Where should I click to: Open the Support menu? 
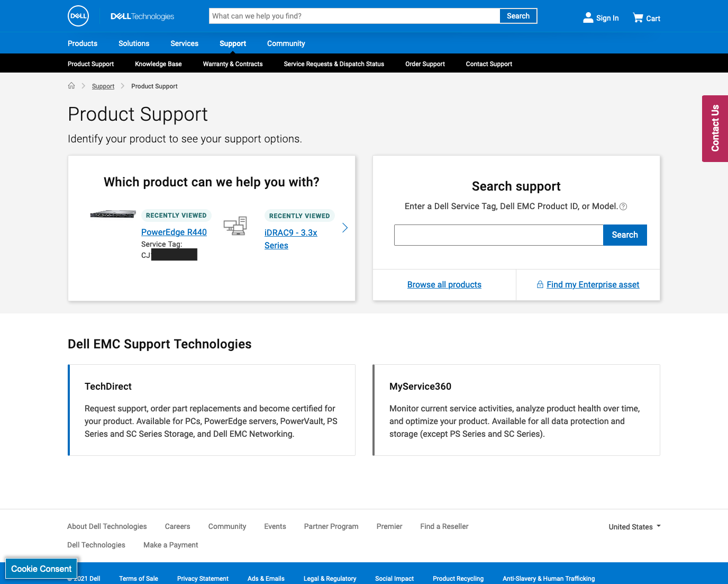(x=233, y=43)
